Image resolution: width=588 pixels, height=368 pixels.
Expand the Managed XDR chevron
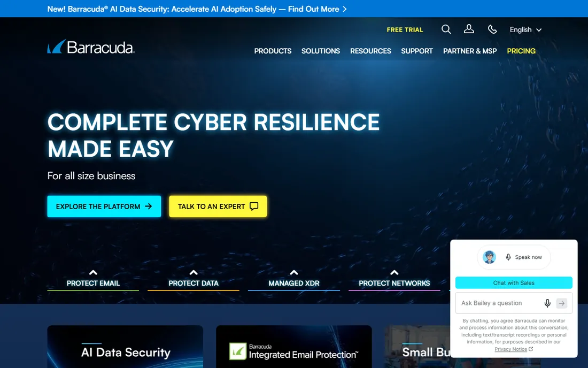[294, 273]
